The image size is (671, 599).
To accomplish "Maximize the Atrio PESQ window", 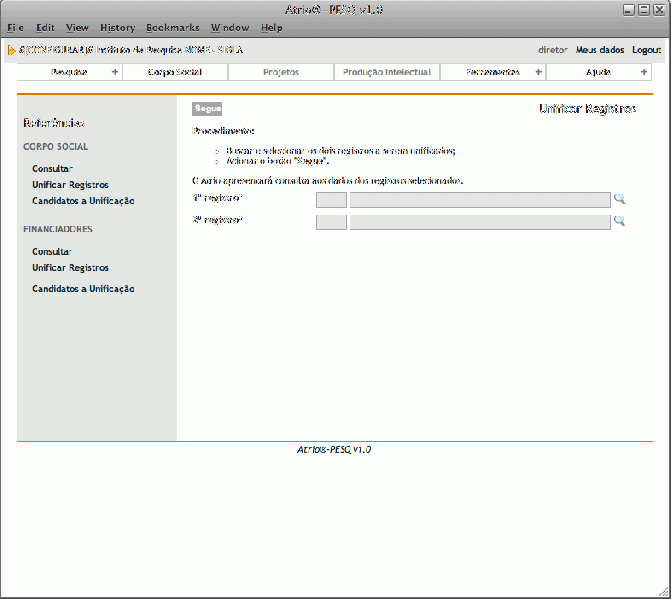I will click(x=643, y=9).
